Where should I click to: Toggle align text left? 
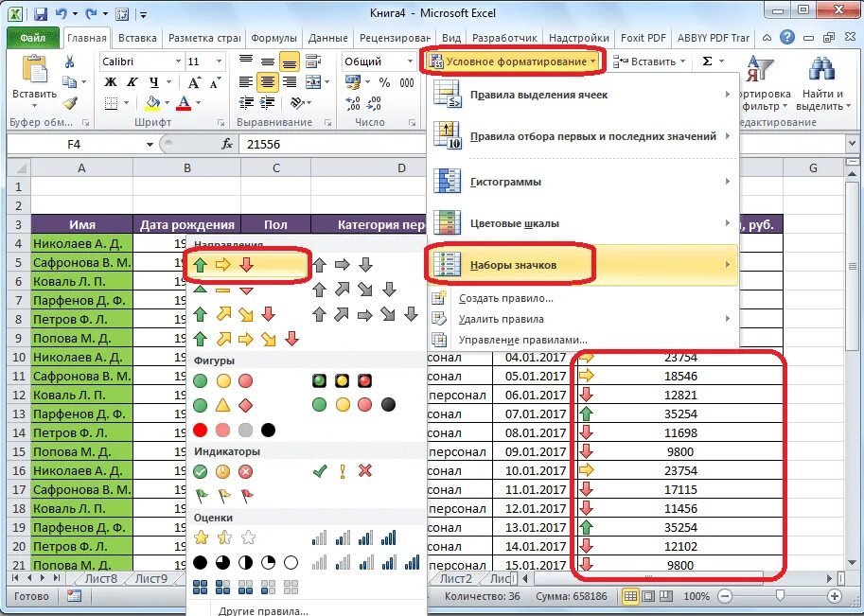tap(246, 82)
